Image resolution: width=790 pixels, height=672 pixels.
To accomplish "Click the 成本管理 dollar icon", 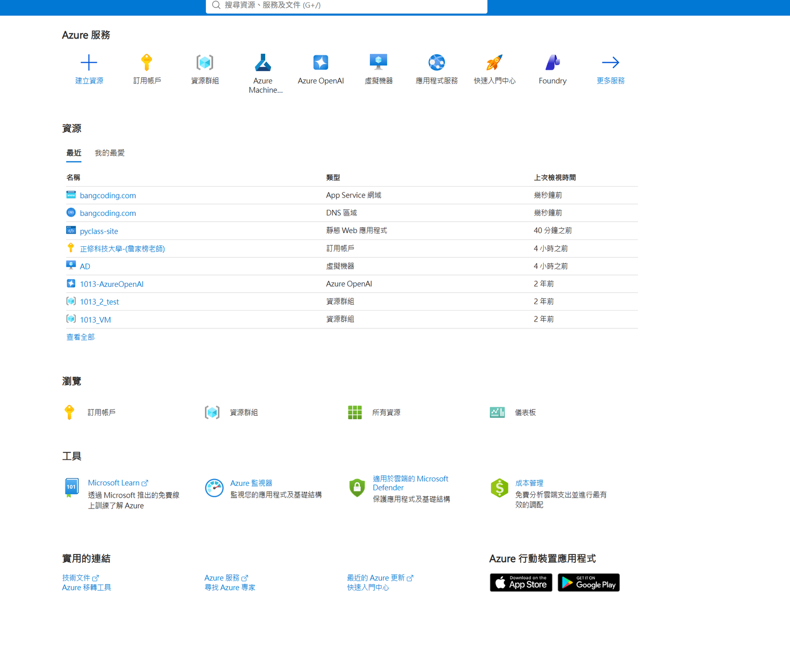I will tap(499, 488).
